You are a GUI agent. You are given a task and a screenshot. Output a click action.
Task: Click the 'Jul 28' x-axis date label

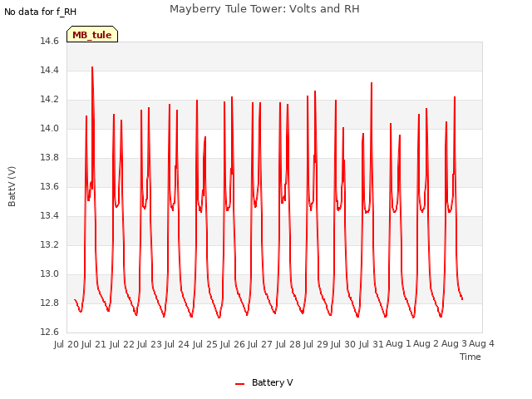288,344
